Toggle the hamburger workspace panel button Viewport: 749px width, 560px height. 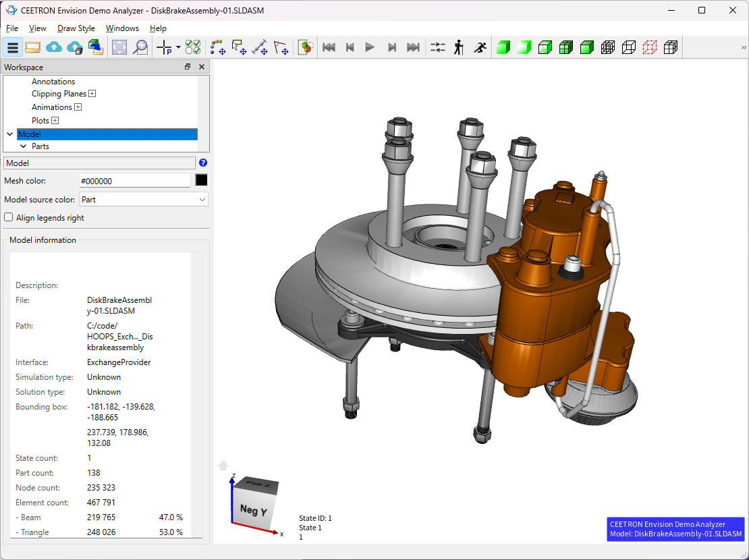click(12, 47)
